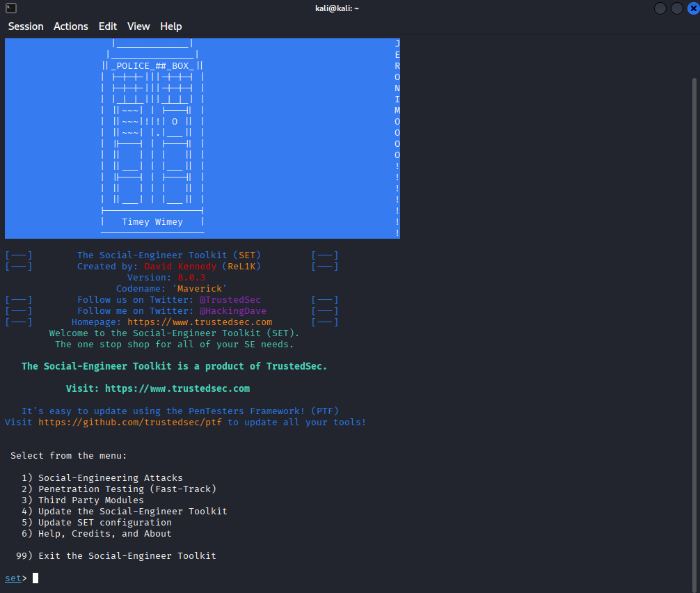Click the 'kali@kali: ~' window title
The image size is (700, 593).
click(x=337, y=8)
